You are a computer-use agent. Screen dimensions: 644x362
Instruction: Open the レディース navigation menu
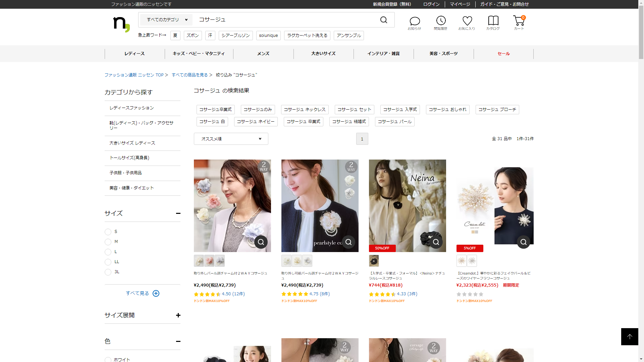point(135,54)
